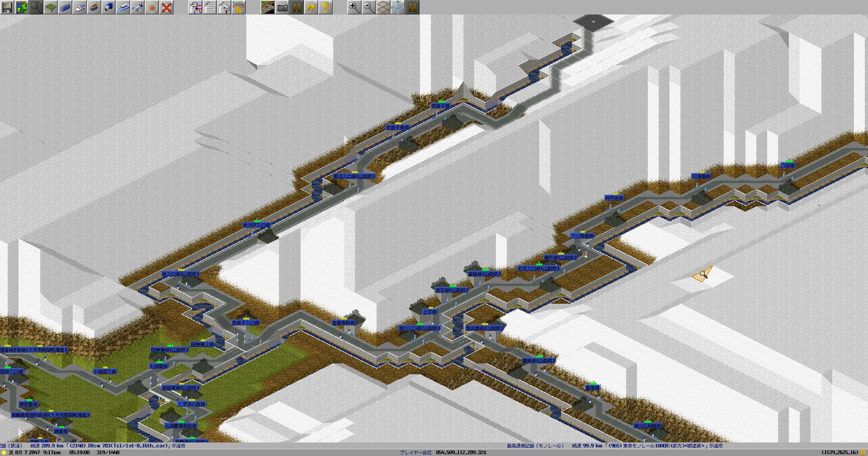Open the blue train railway tools menu
The height and width of the screenshot is (456, 868).
tap(65, 7)
